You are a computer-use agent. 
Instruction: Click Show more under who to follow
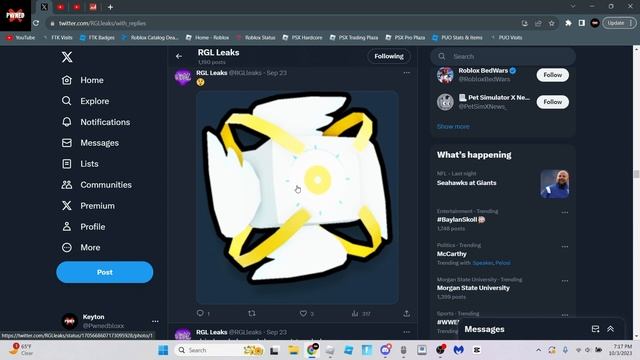click(453, 127)
